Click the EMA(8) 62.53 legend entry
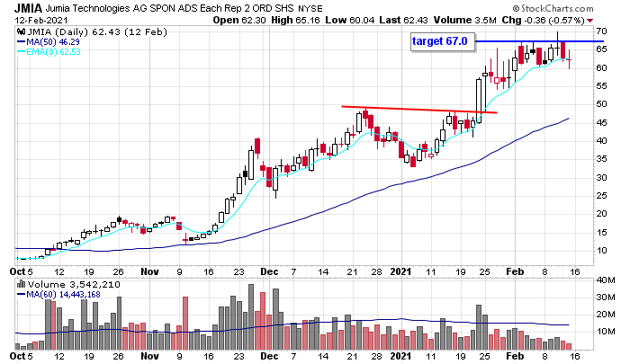The height and width of the screenshot is (364, 630). (49, 52)
